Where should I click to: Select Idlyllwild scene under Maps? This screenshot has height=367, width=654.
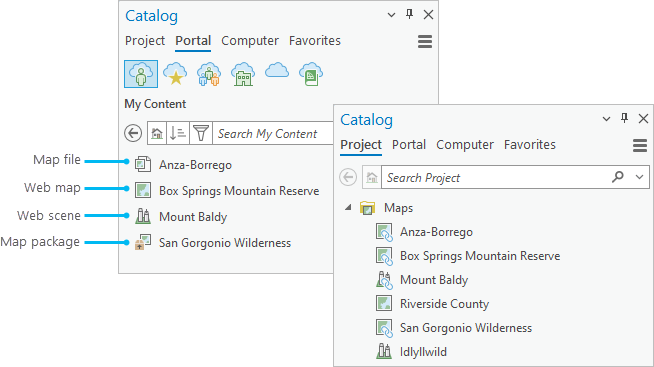tap(423, 352)
